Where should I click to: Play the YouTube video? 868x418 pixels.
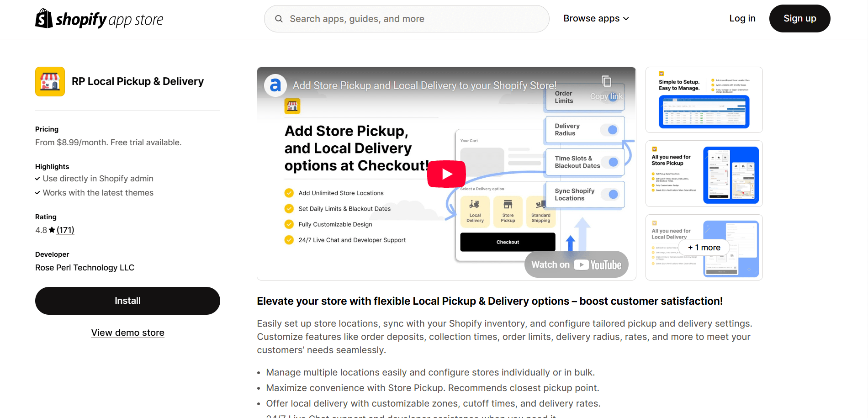pos(446,174)
